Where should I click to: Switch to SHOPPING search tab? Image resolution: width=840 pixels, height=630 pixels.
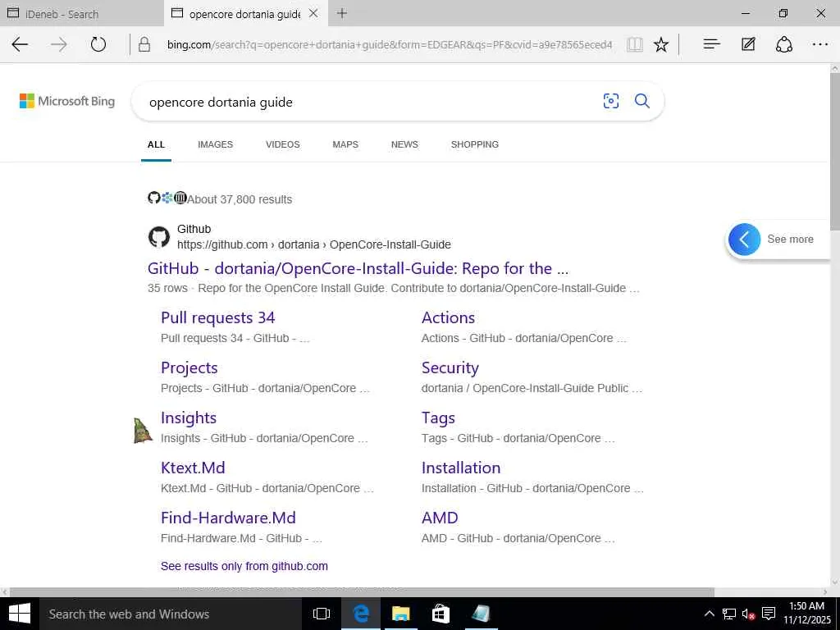[475, 144]
